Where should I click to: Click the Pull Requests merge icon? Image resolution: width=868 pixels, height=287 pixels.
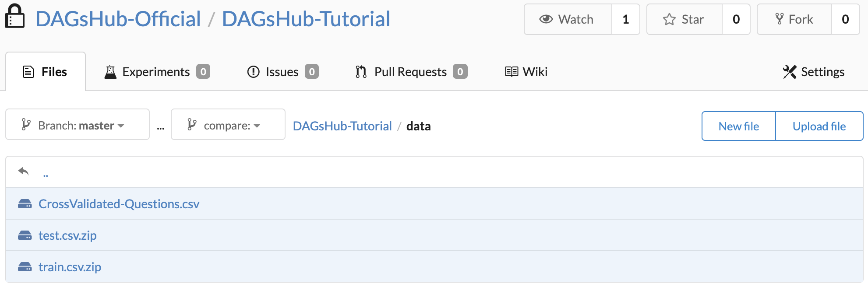click(x=360, y=71)
